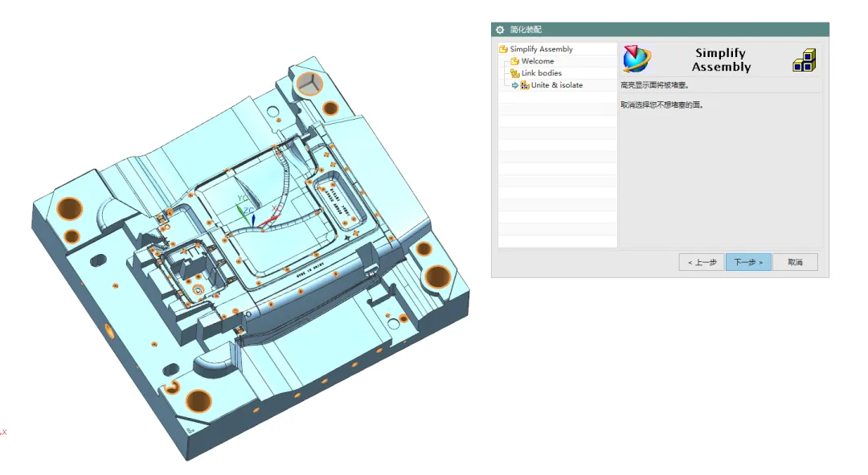
Task: Select the Simplify Assembly root tree node
Action: click(541, 49)
